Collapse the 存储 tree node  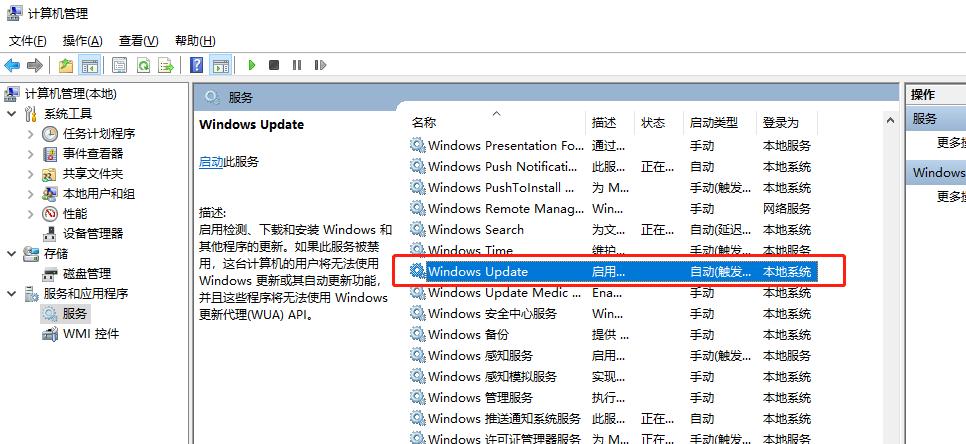click(12, 253)
